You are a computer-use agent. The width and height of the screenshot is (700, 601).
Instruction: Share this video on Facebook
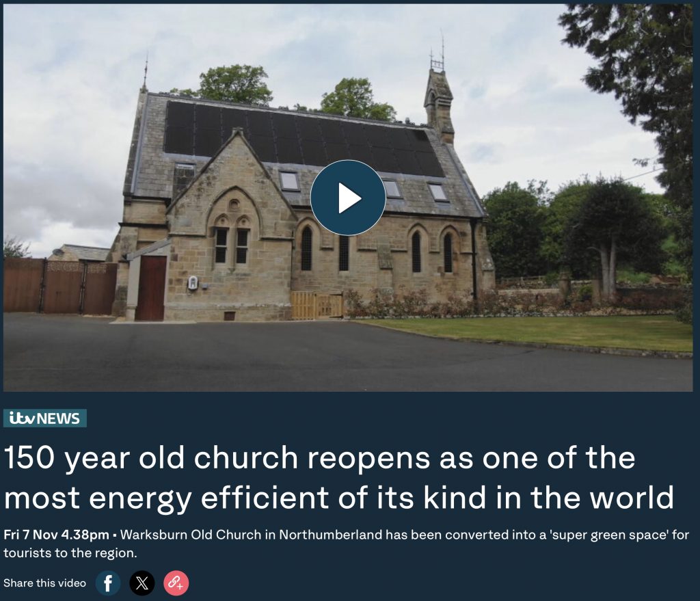[x=108, y=583]
